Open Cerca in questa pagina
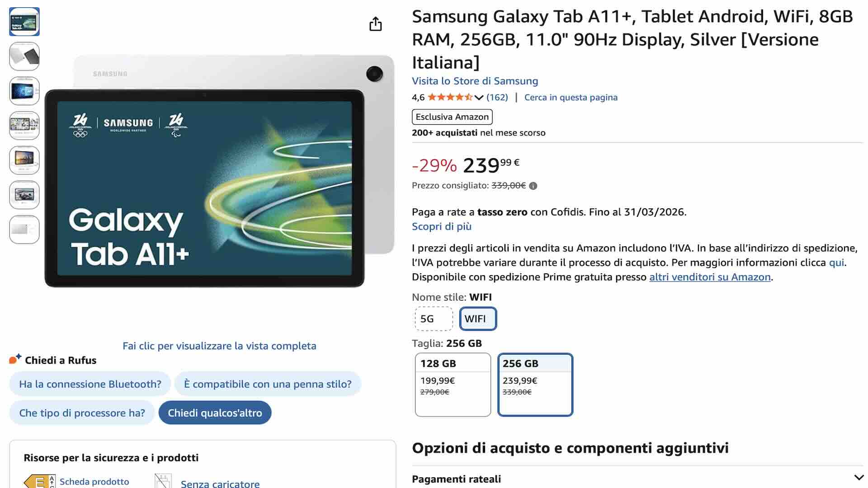This screenshot has width=868, height=488. pos(571,97)
